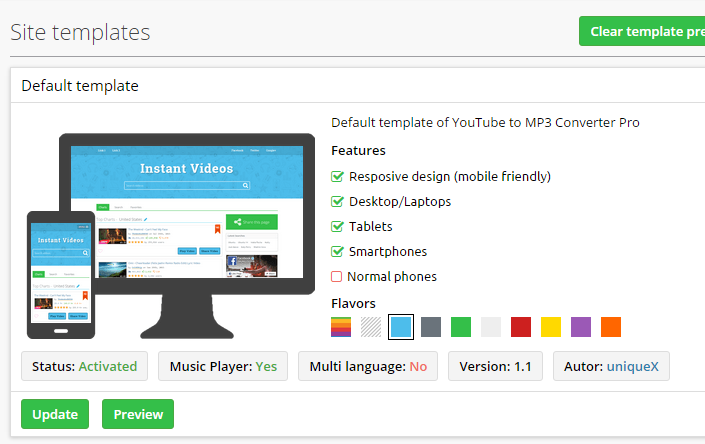Click the green Update button
The image size is (705, 444).
(55, 414)
